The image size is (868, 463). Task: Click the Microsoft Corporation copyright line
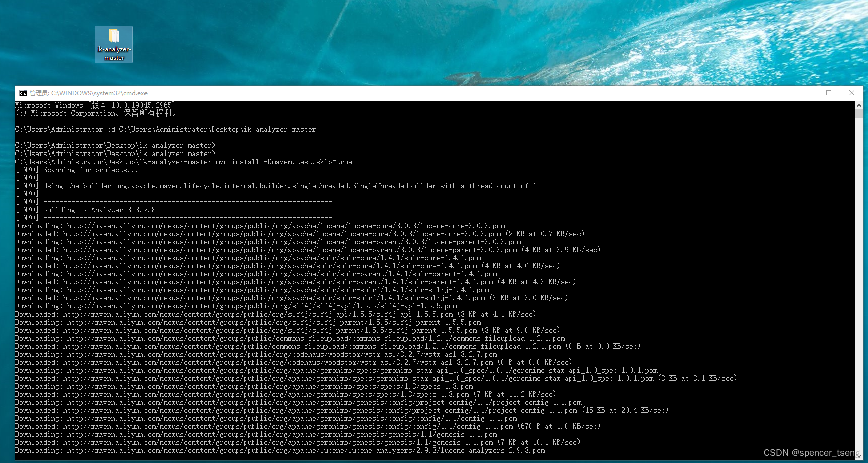[95, 113]
